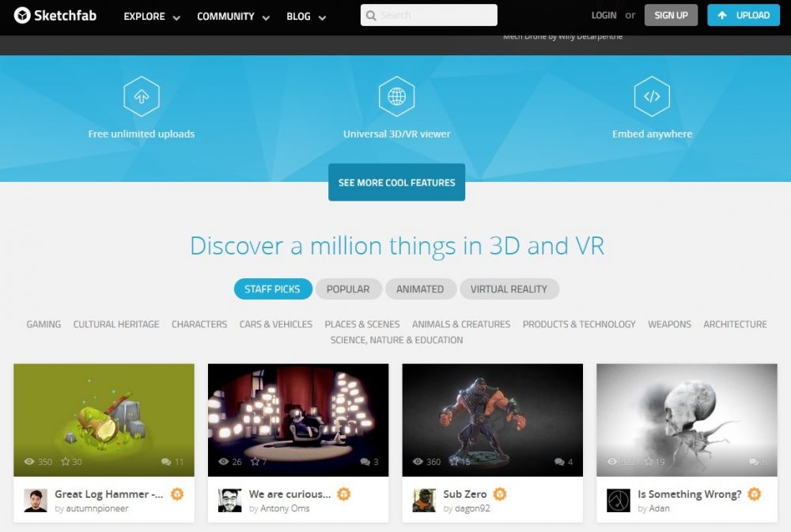Click staff pick badge beside Sub Zero
Image resolution: width=791 pixels, height=532 pixels.
tap(500, 494)
